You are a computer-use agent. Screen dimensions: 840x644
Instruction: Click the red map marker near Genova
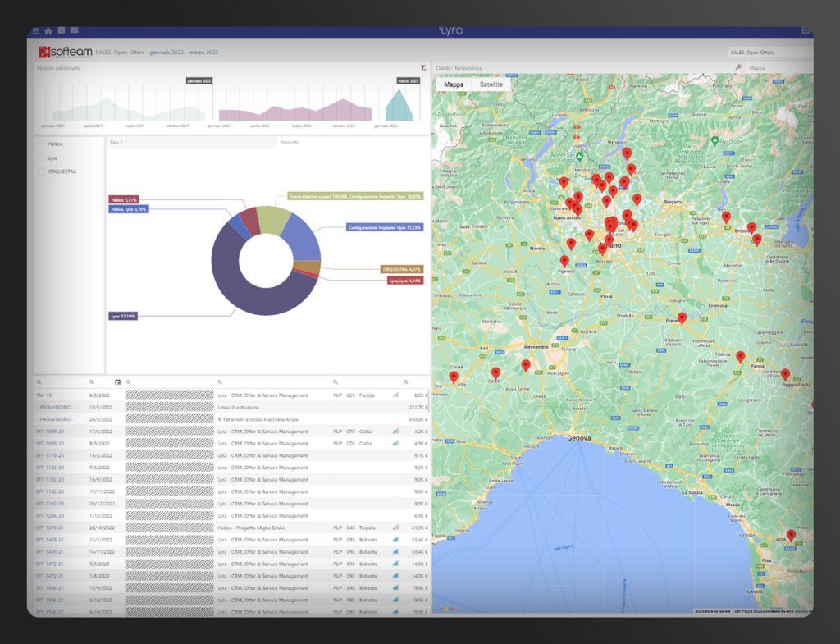pyautogui.click(x=526, y=367)
